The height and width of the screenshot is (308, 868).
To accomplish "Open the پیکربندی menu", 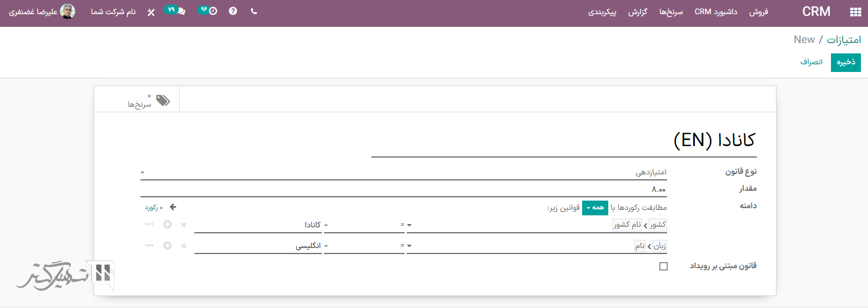I will (602, 12).
